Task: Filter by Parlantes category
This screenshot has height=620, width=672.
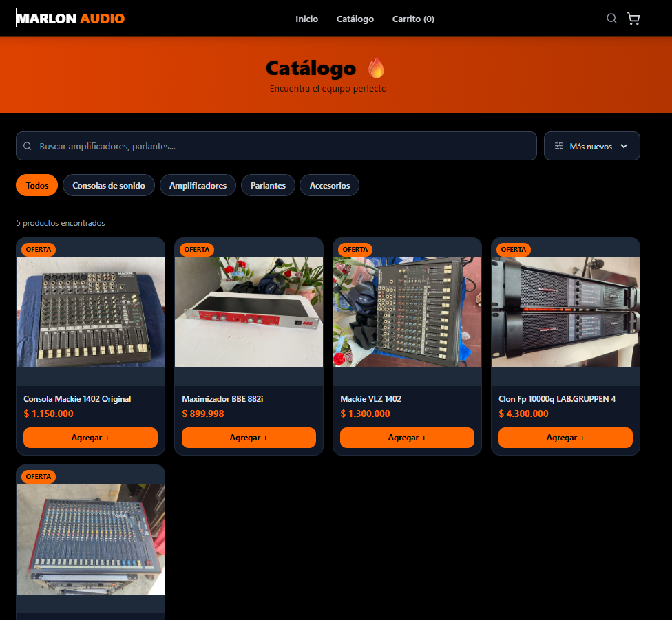Action: point(268,185)
